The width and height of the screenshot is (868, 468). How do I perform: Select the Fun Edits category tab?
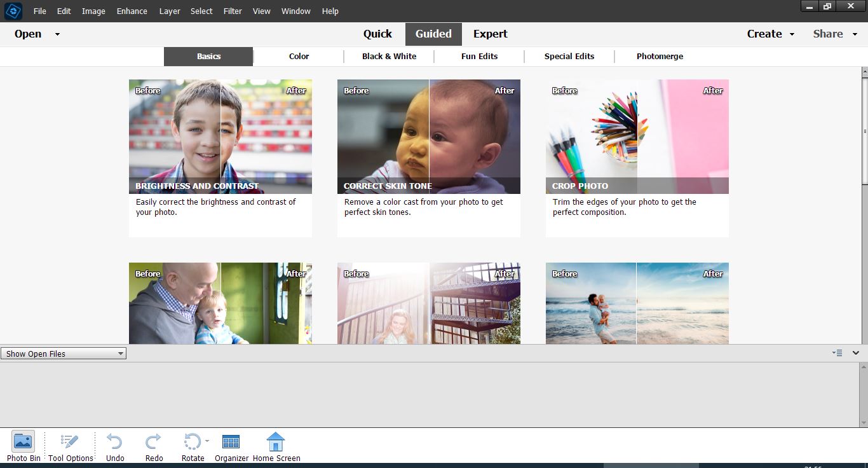click(x=479, y=57)
